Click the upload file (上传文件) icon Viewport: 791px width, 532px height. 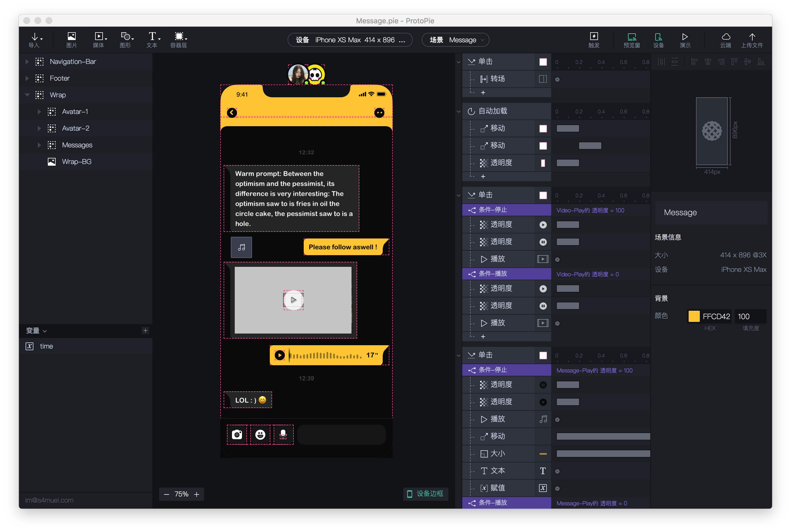pyautogui.click(x=752, y=39)
